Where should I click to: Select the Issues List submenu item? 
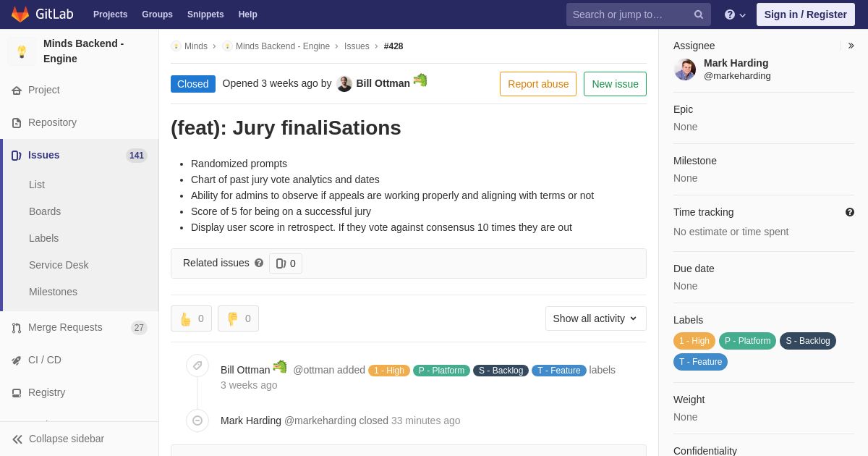pyautogui.click(x=37, y=185)
